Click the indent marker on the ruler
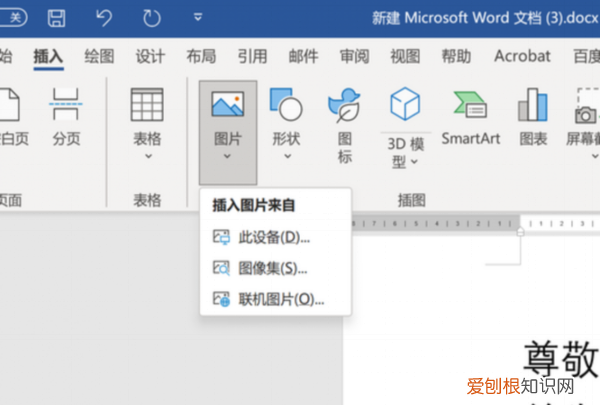This screenshot has width=600, height=405. (x=520, y=231)
